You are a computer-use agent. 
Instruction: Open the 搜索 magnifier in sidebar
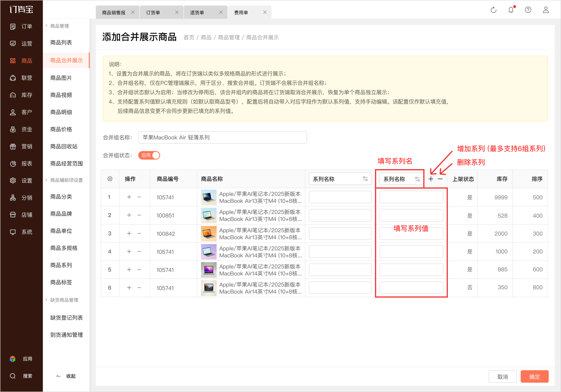pos(13,376)
